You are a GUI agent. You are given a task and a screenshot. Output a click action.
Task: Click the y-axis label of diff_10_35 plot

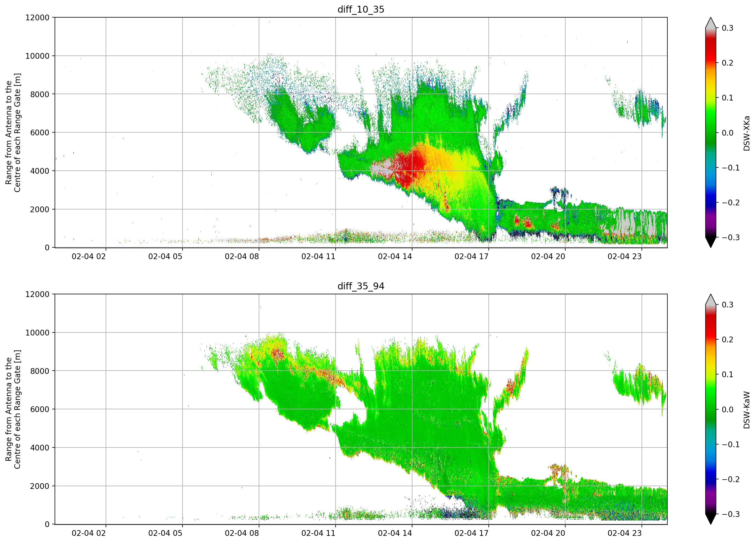tap(13, 132)
